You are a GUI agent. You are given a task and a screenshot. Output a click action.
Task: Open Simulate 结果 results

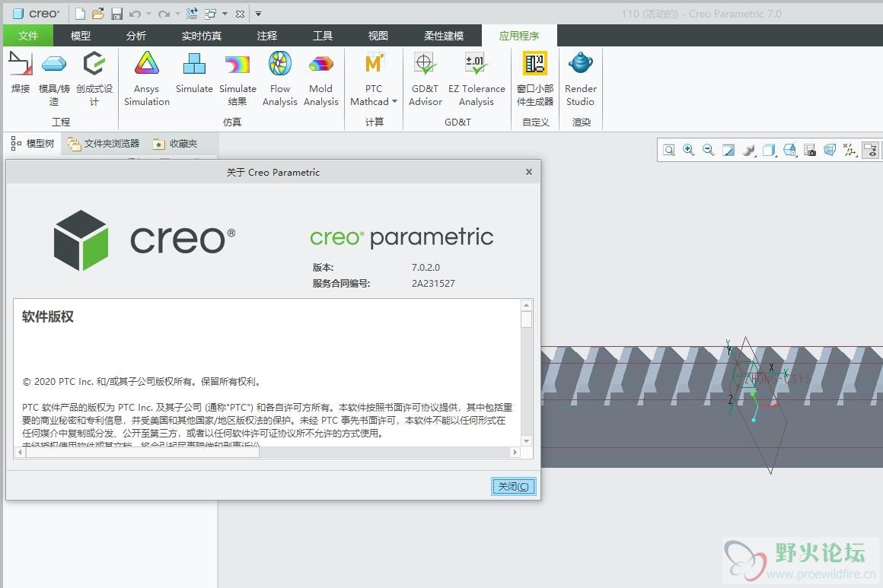tap(237, 78)
